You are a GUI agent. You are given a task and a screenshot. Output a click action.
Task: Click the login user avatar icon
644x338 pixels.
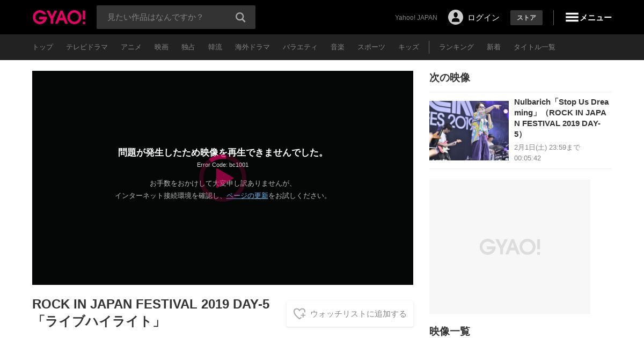(x=456, y=17)
